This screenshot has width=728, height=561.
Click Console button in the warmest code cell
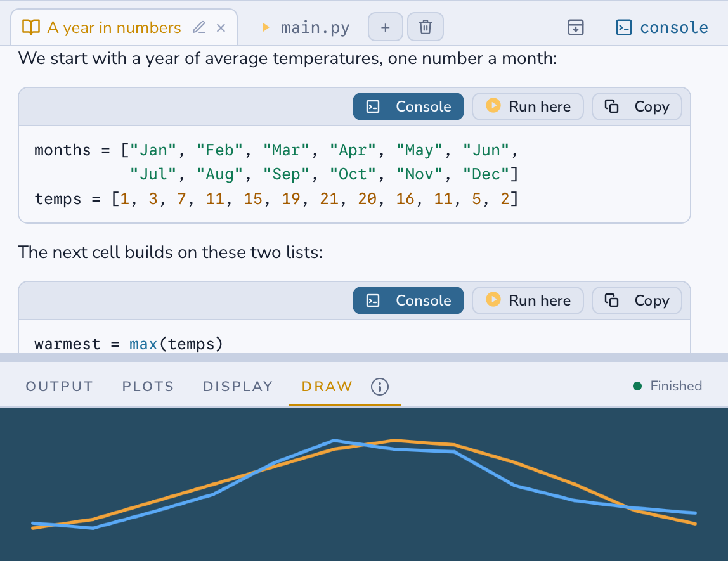(x=408, y=300)
